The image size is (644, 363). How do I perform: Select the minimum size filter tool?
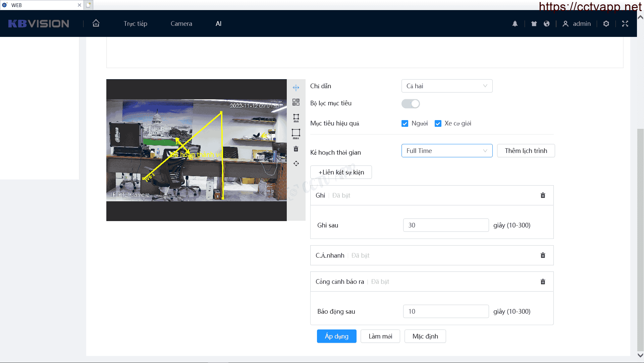pyautogui.click(x=296, y=118)
